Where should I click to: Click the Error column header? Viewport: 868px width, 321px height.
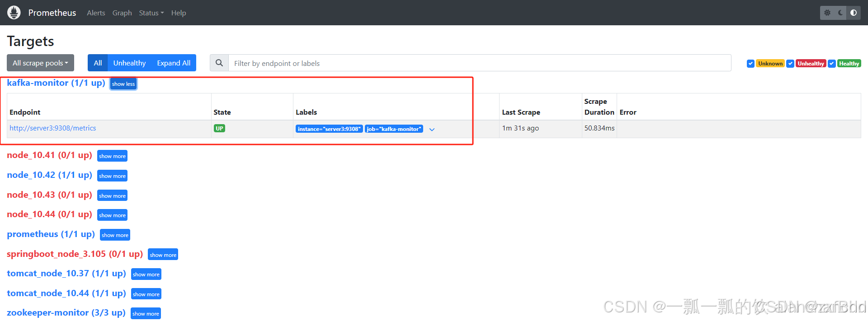pyautogui.click(x=628, y=112)
